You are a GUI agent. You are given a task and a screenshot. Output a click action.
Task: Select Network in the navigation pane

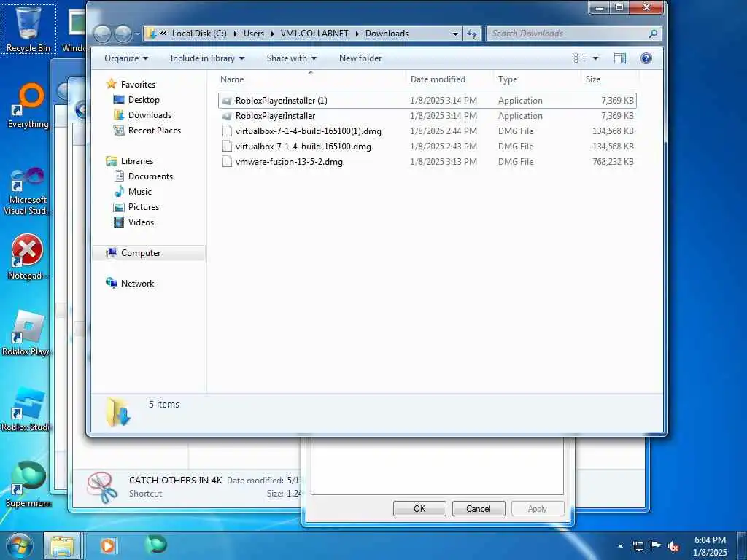click(137, 284)
